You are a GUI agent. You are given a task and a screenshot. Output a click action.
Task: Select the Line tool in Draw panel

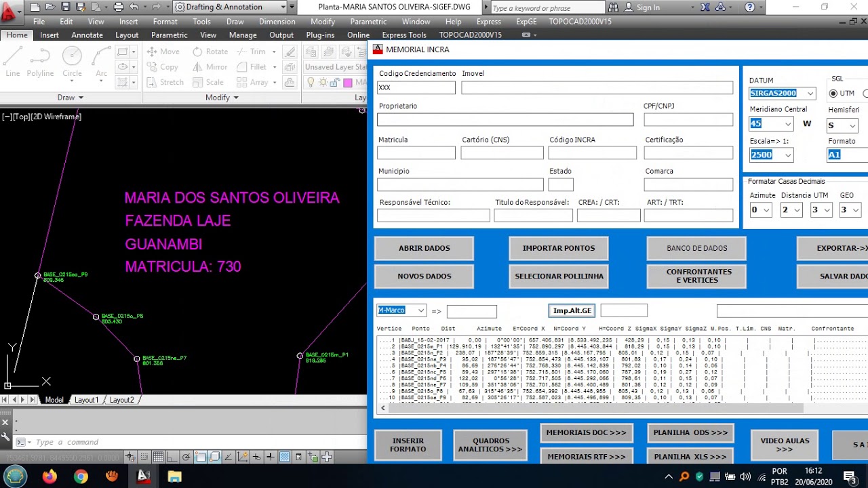tap(12, 62)
